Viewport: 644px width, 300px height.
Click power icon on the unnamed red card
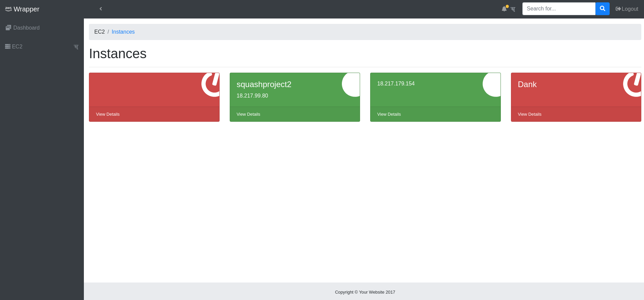pos(211,85)
